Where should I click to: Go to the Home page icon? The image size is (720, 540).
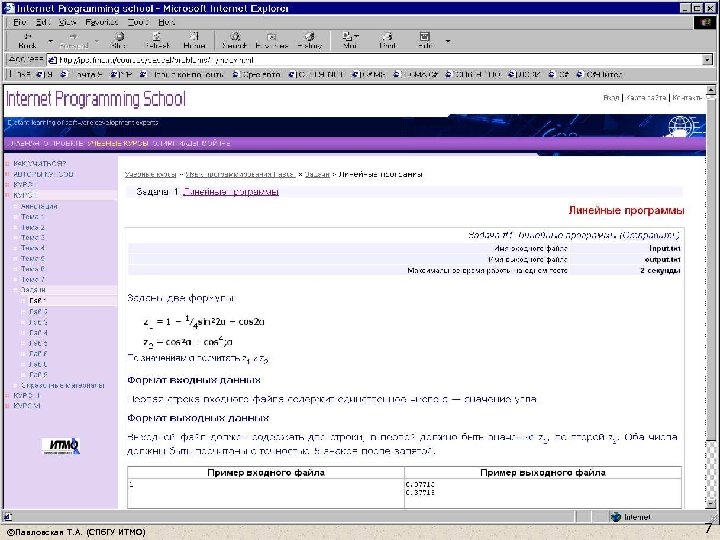click(194, 40)
